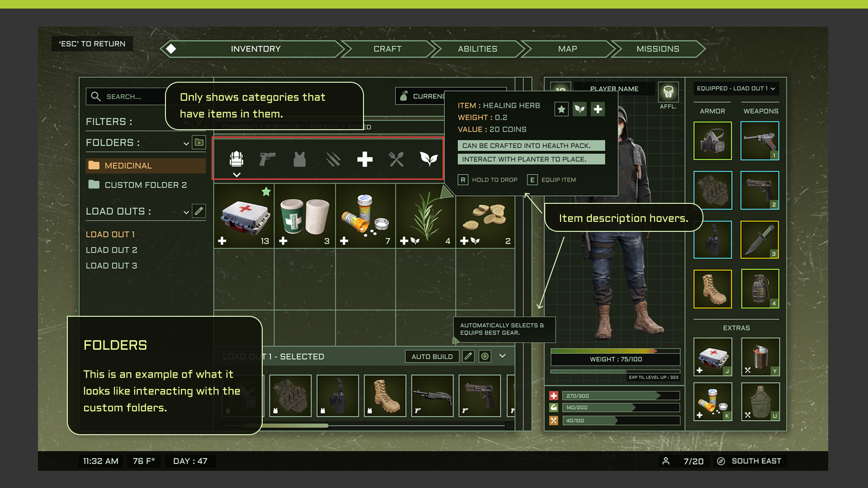Select Load Out 3 in list
This screenshot has height=488, width=868.
pyautogui.click(x=112, y=266)
